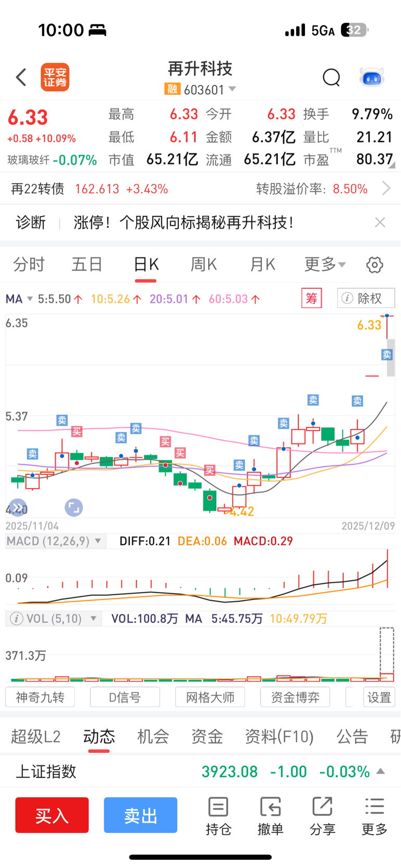
Task: Open the 资金 tab
Action: [207, 737]
